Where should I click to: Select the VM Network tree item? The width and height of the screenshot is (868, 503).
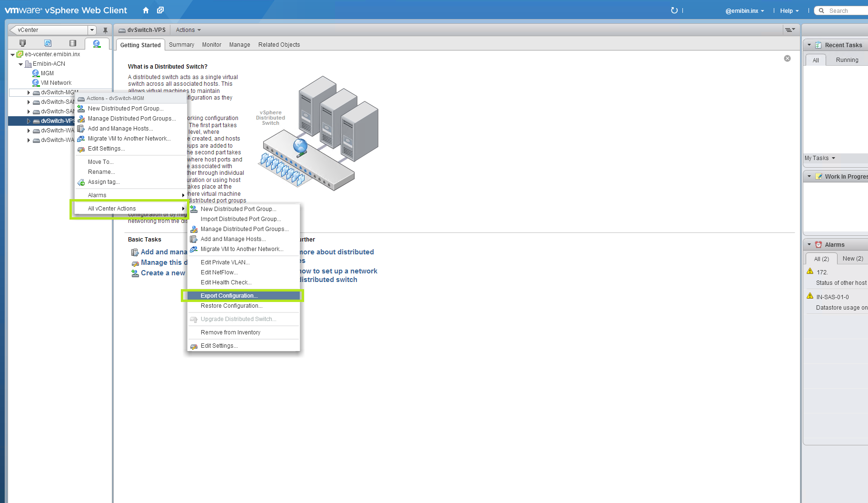(56, 83)
